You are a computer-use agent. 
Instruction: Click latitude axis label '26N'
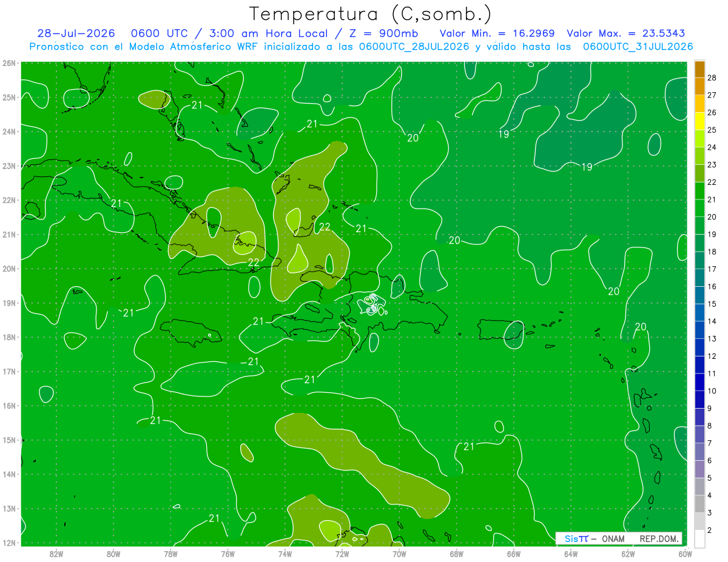coord(9,63)
